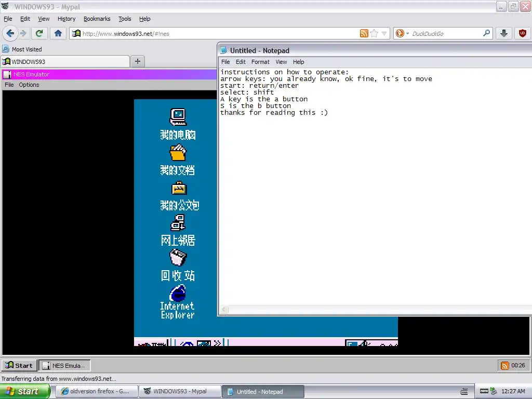Click the "S is the b button" line
Screen dimensions: 532x399
coord(255,106)
